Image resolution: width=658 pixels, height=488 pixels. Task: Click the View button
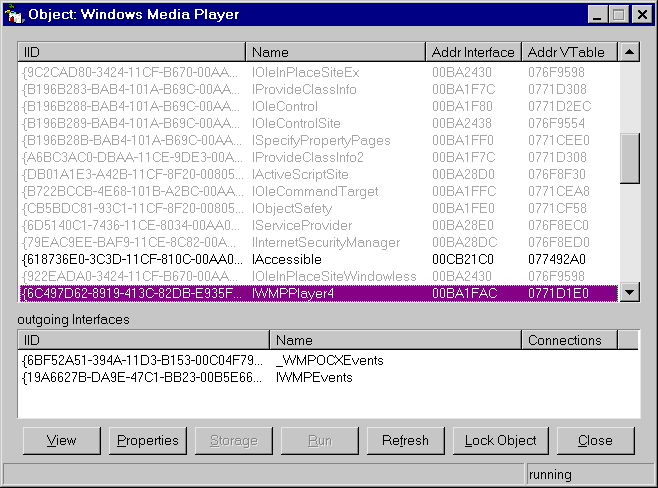click(x=62, y=441)
